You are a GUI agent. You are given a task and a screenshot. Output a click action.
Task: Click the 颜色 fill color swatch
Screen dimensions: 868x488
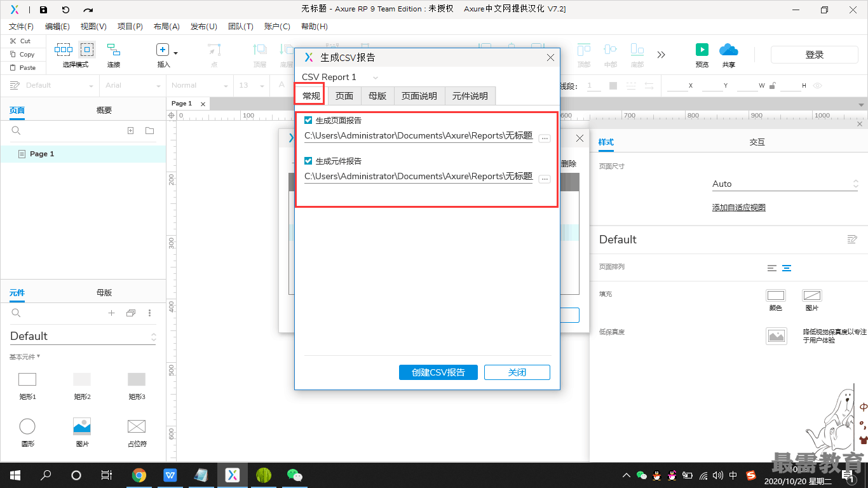tap(776, 295)
